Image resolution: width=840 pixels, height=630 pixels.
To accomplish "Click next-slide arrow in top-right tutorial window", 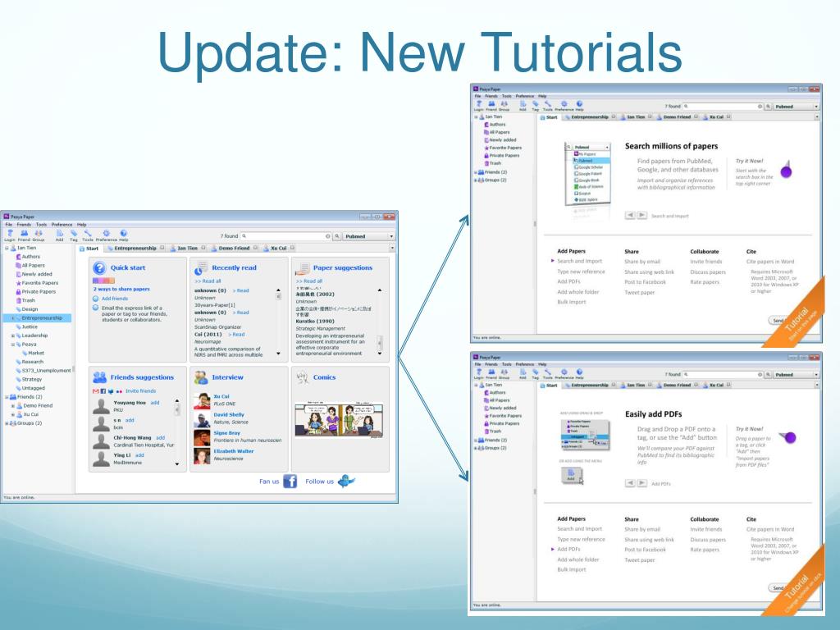I will tap(641, 216).
